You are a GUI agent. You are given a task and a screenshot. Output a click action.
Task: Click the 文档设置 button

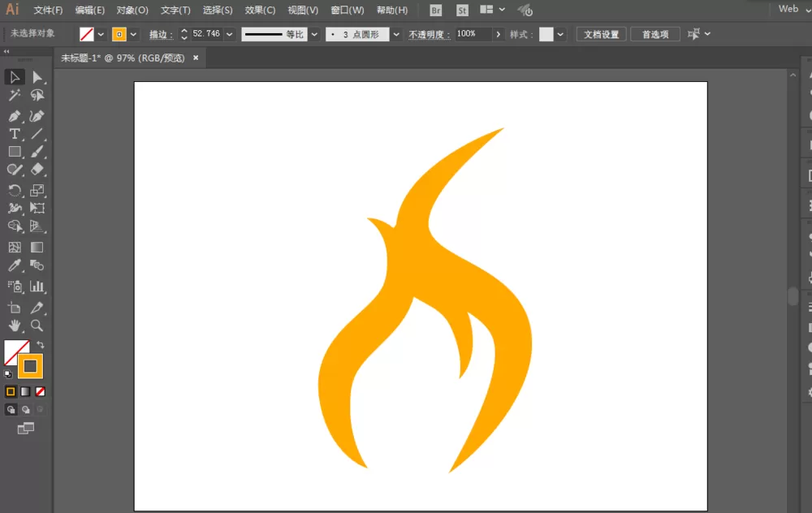click(x=601, y=34)
